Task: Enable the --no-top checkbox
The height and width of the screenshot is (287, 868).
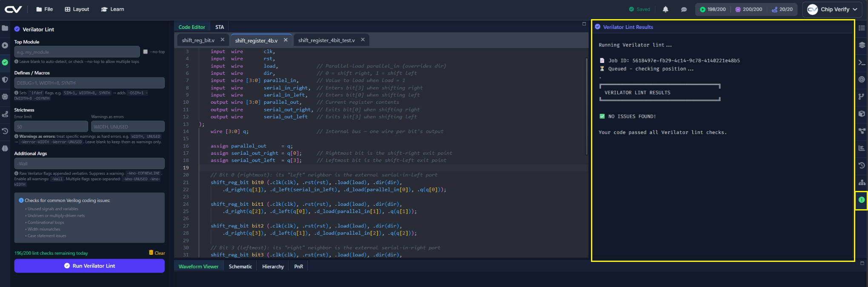Action: (146, 52)
